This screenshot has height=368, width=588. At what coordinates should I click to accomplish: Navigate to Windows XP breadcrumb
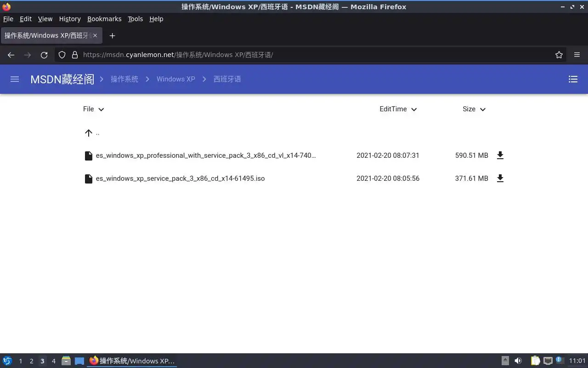coord(176,79)
